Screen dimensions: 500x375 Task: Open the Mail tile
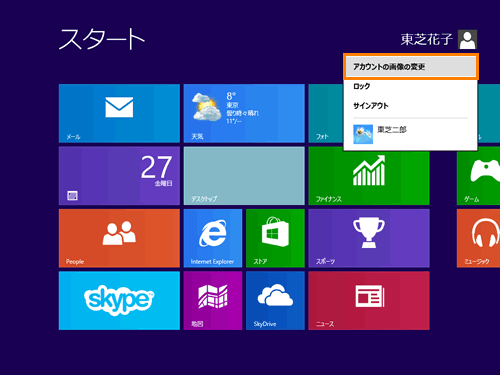coord(119,113)
